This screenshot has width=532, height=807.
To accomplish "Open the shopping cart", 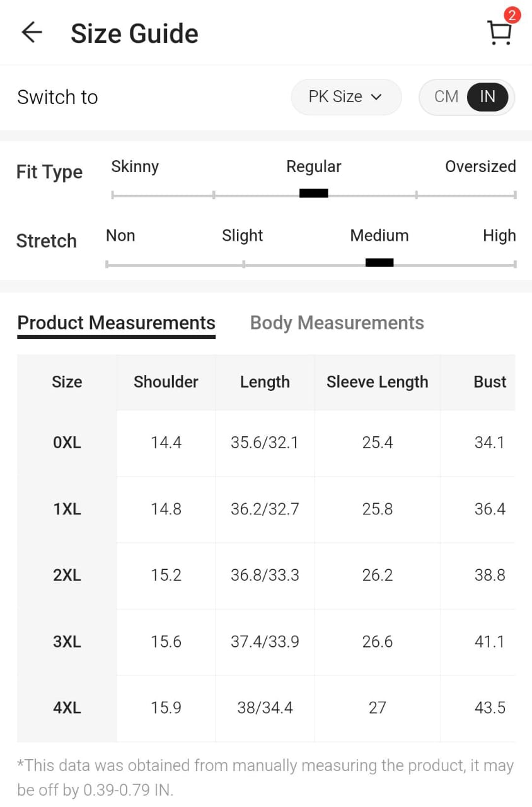I will (499, 34).
